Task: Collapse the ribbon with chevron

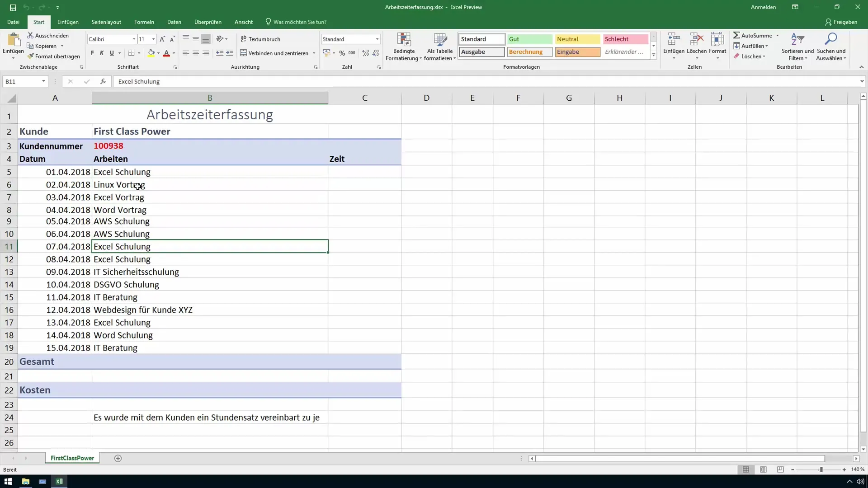Action: 861,67
